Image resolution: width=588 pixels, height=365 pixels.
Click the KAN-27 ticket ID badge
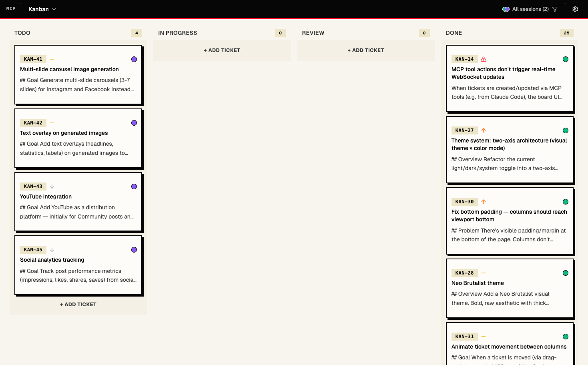(465, 130)
